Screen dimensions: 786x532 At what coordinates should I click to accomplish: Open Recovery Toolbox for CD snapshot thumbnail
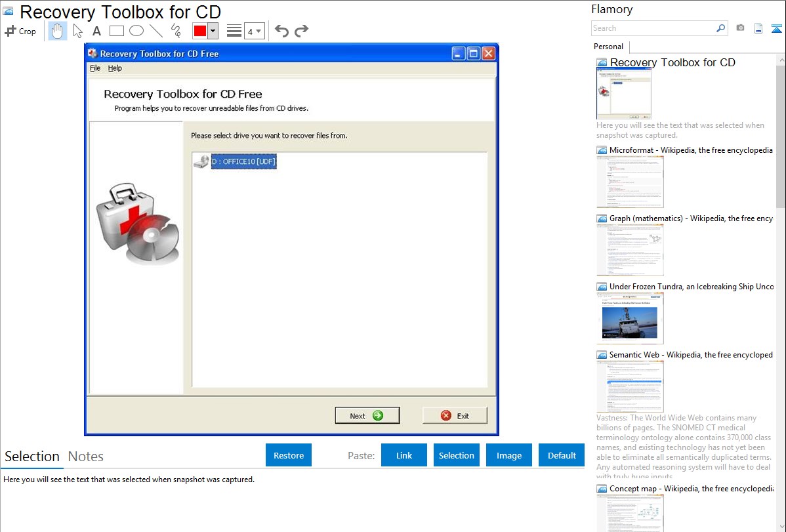623,94
